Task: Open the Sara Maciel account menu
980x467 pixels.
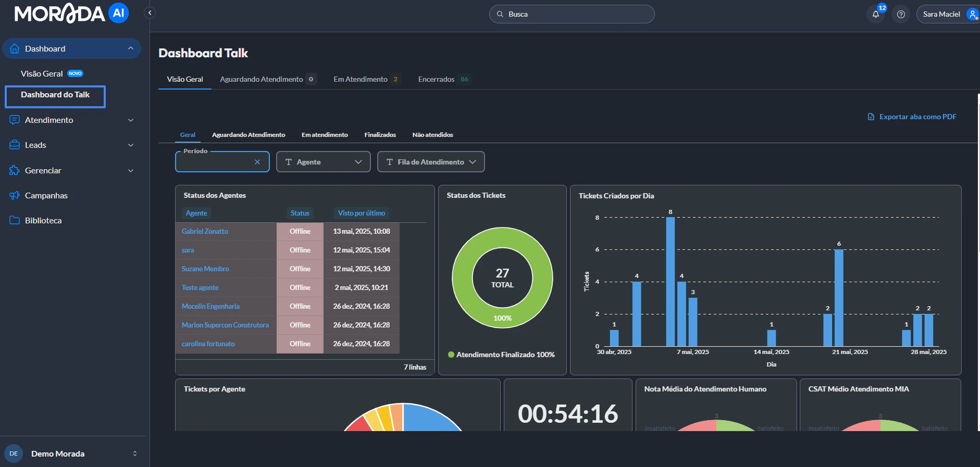Action: coord(947,14)
